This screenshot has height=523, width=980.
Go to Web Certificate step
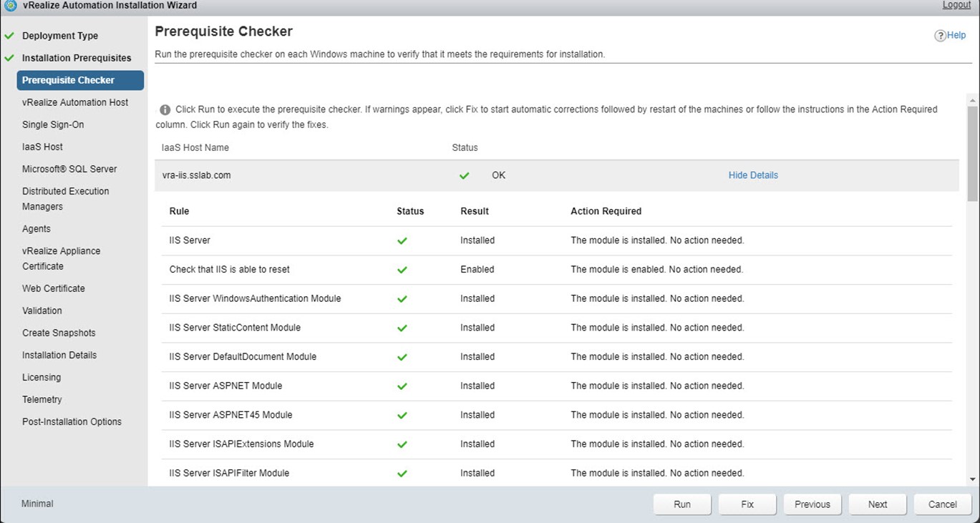pyautogui.click(x=54, y=288)
